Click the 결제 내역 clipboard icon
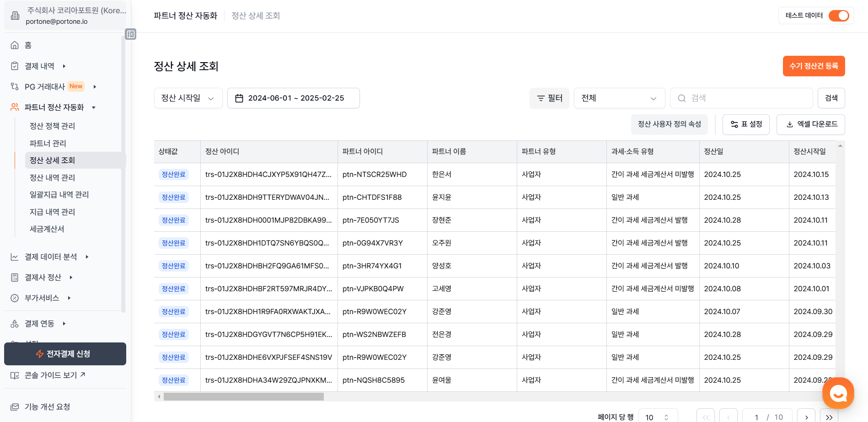Screen dimensions: 868x422 [x=15, y=66]
